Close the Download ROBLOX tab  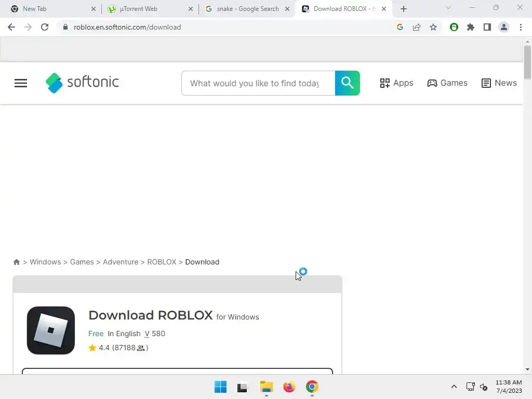[384, 9]
